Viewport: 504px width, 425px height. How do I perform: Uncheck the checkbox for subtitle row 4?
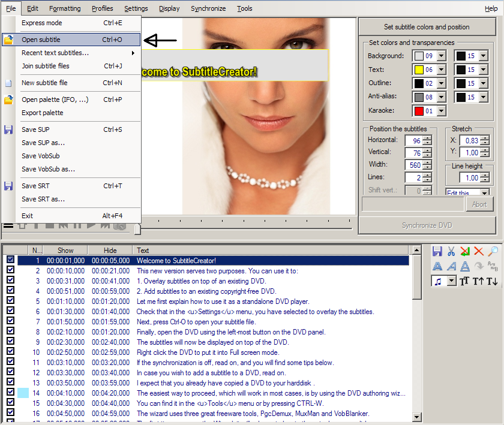(10, 290)
